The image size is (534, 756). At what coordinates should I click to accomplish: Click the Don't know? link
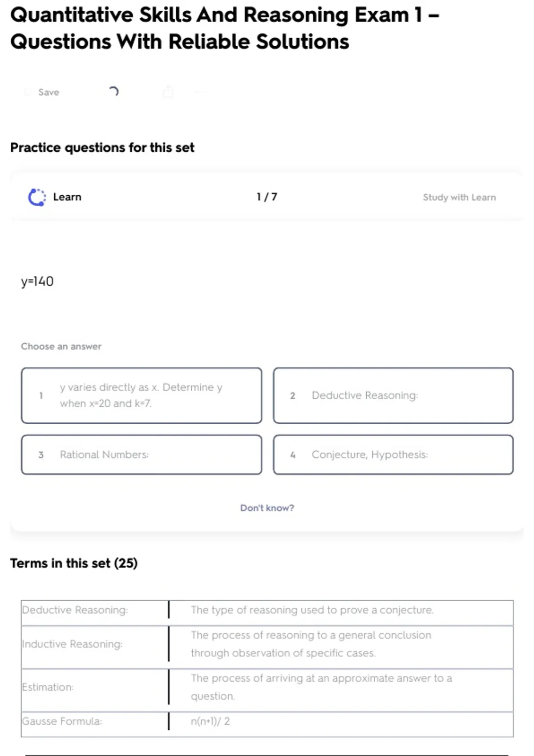pos(267,508)
